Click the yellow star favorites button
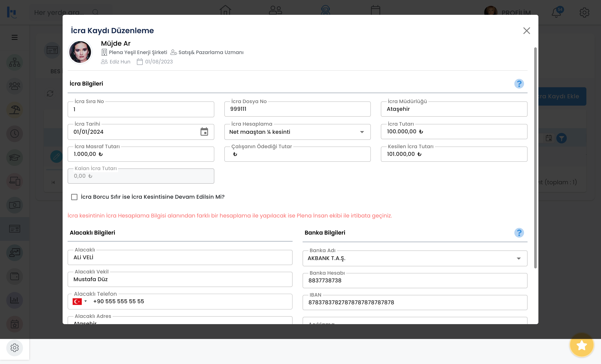 pos(581,345)
